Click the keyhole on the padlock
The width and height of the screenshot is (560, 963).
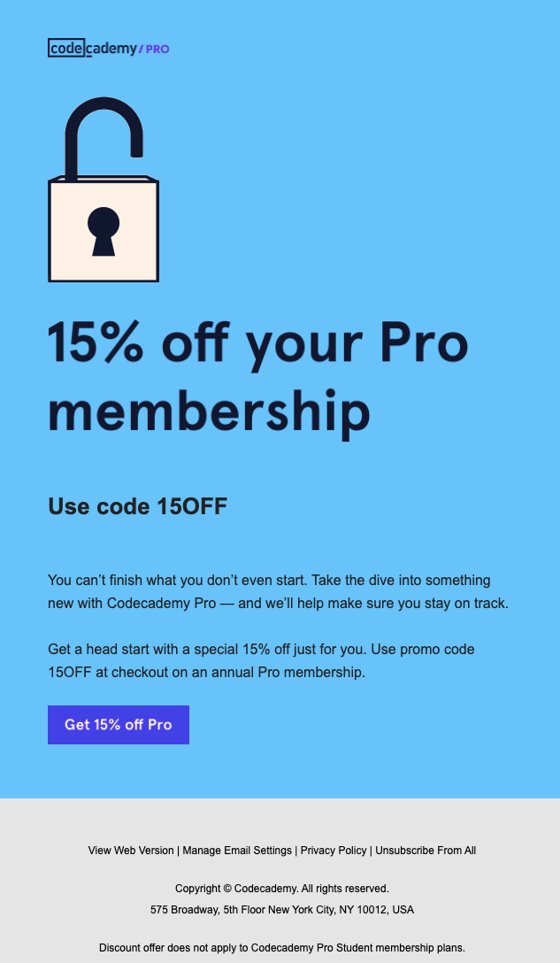[104, 232]
